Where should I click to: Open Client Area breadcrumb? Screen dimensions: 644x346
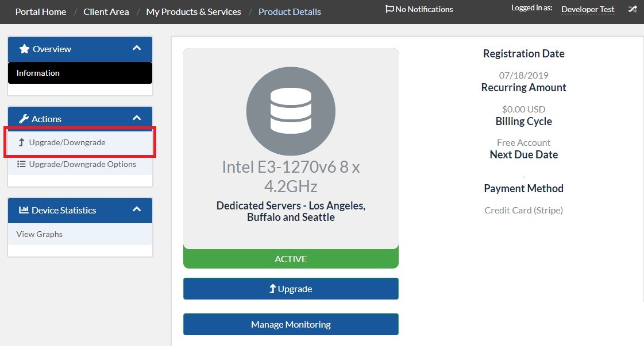coord(106,12)
